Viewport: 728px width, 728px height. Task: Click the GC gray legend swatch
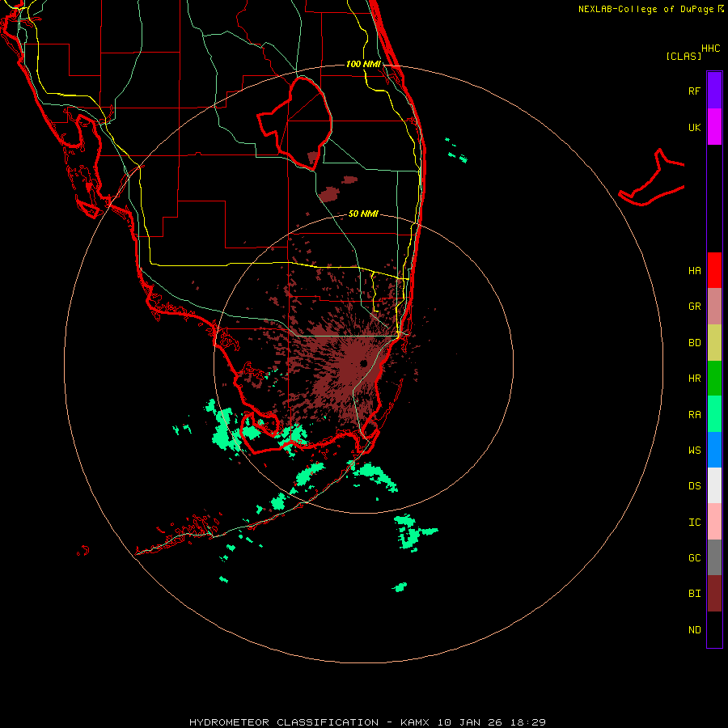[x=714, y=557]
